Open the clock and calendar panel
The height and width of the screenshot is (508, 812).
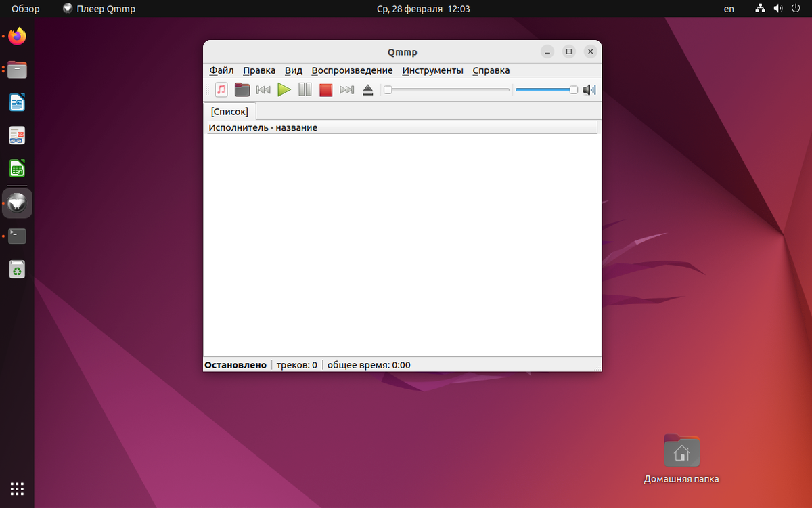(x=423, y=9)
